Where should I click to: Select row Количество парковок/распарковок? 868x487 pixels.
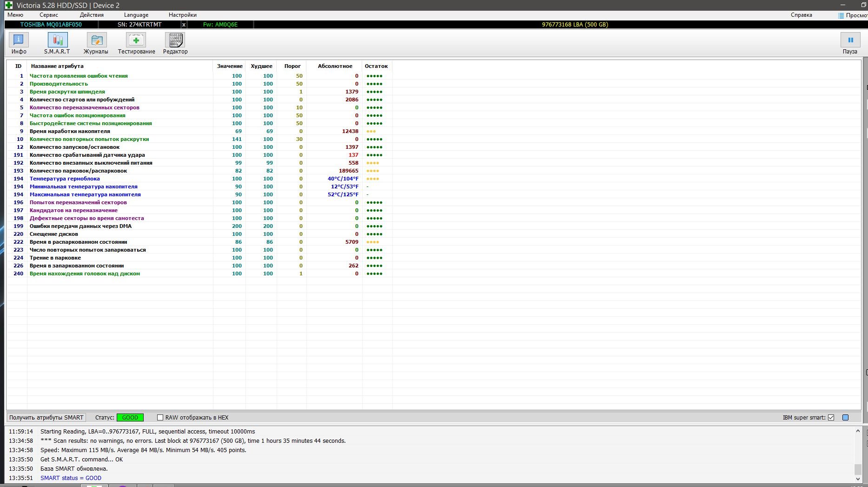(x=200, y=171)
